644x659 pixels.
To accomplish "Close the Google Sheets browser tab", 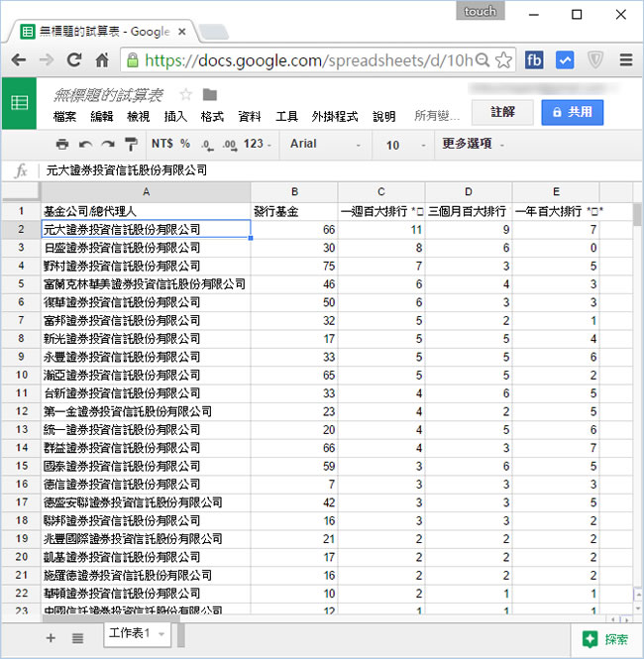I will click(x=182, y=32).
